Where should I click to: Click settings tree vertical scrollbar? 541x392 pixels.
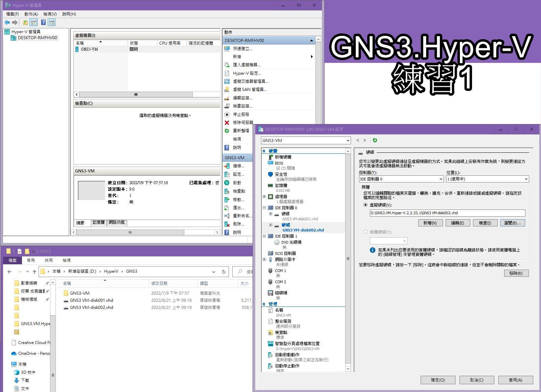348,259
